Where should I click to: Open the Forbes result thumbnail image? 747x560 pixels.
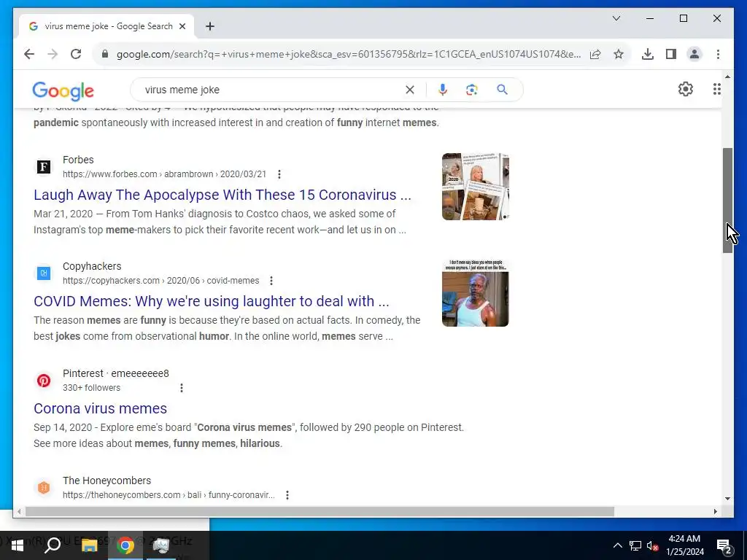pos(476,187)
